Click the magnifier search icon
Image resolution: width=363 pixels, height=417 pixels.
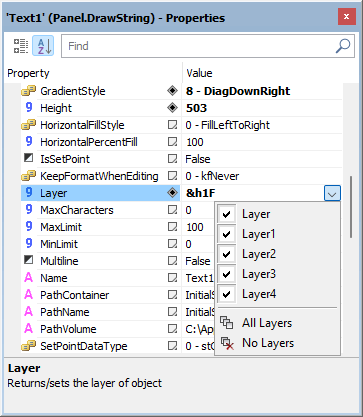pos(343,46)
